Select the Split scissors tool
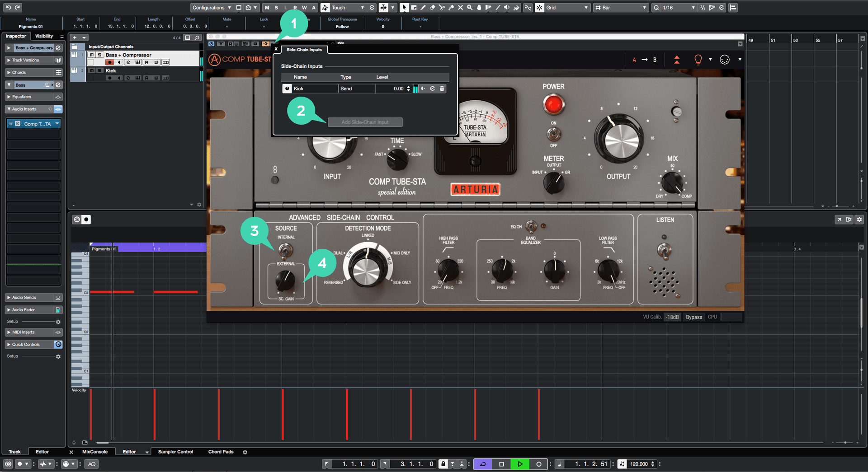This screenshot has height=472, width=868. pyautogui.click(x=442, y=7)
